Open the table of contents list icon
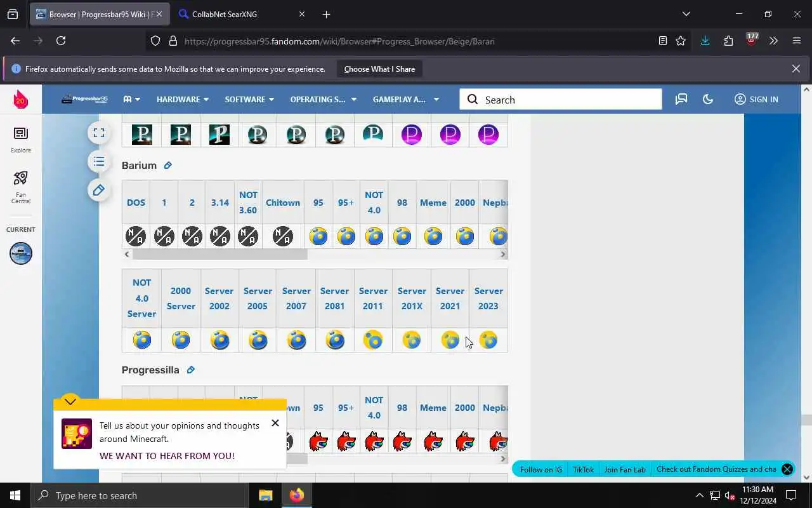The width and height of the screenshot is (812, 508). [99, 161]
